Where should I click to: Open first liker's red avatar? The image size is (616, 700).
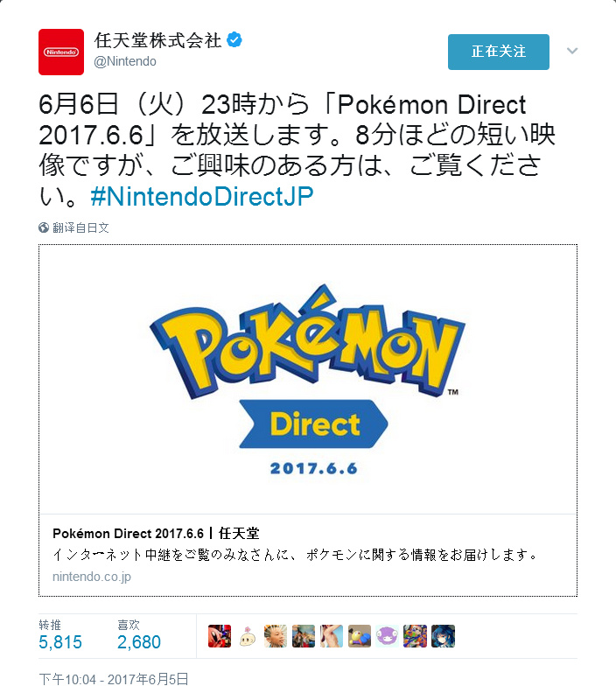(220, 636)
